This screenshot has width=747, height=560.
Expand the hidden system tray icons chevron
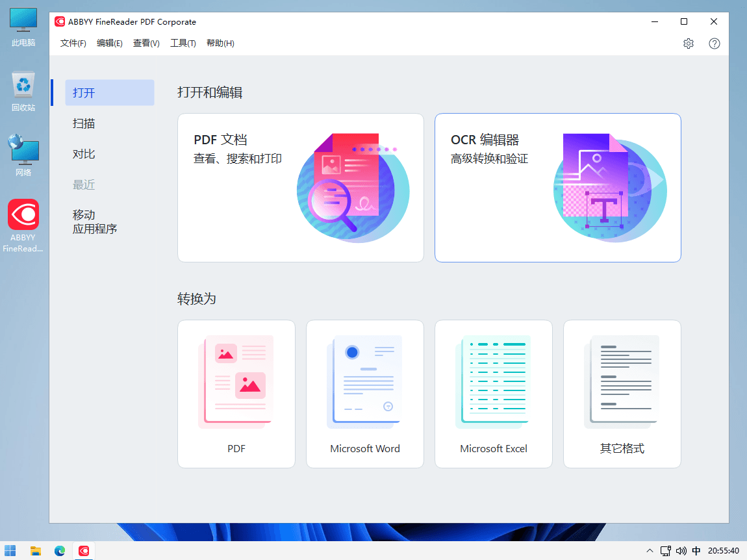tap(650, 551)
